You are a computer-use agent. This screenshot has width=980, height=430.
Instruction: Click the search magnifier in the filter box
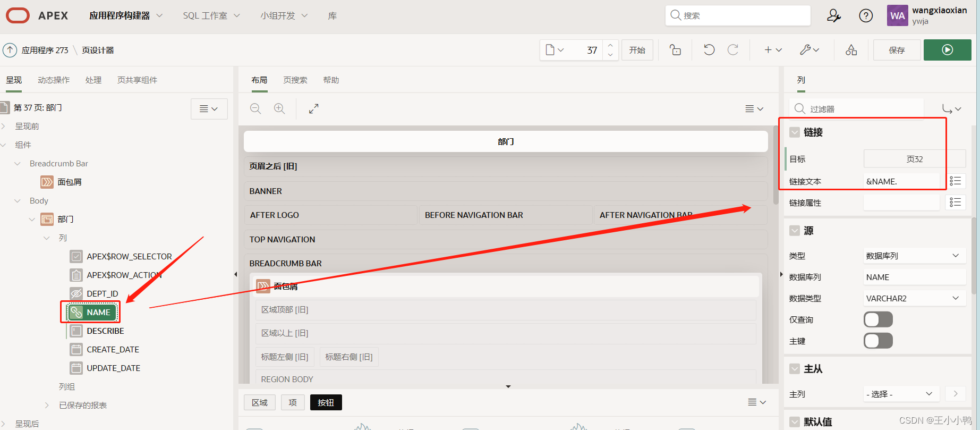[x=799, y=108]
